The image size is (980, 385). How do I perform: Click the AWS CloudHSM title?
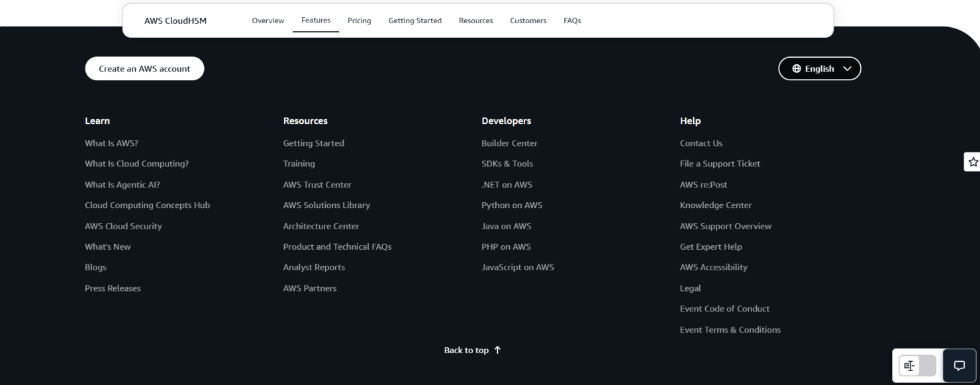pos(175,21)
